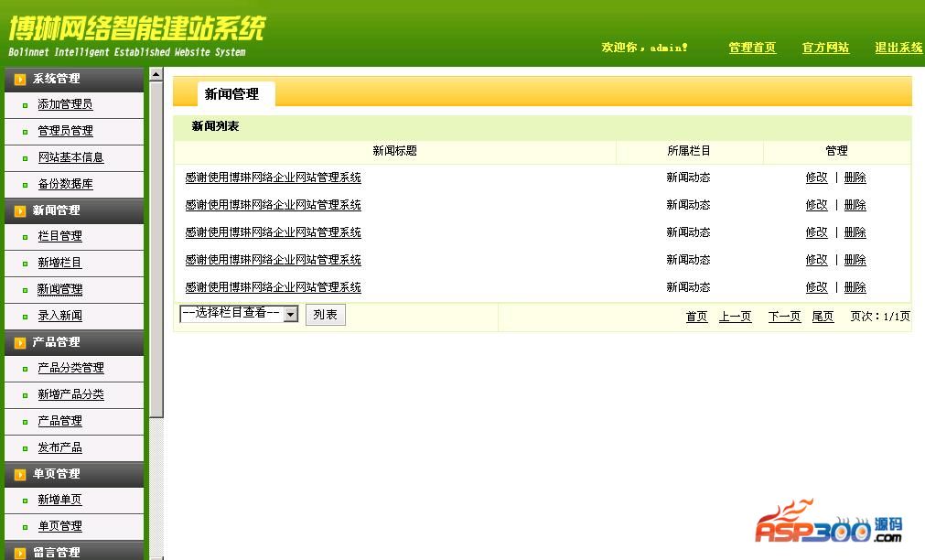The image size is (925, 560).
Task: Open 栏目管理 under 新闻管理
Action: [59, 236]
